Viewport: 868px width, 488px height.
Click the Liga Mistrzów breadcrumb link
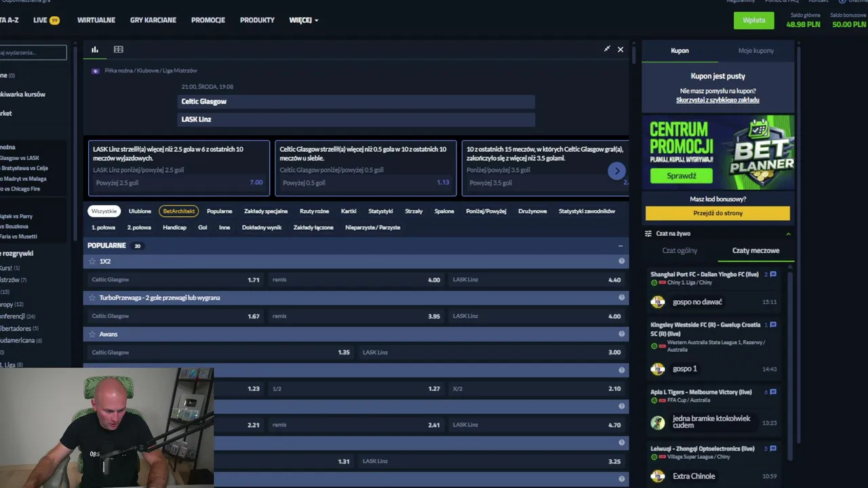[x=180, y=70]
